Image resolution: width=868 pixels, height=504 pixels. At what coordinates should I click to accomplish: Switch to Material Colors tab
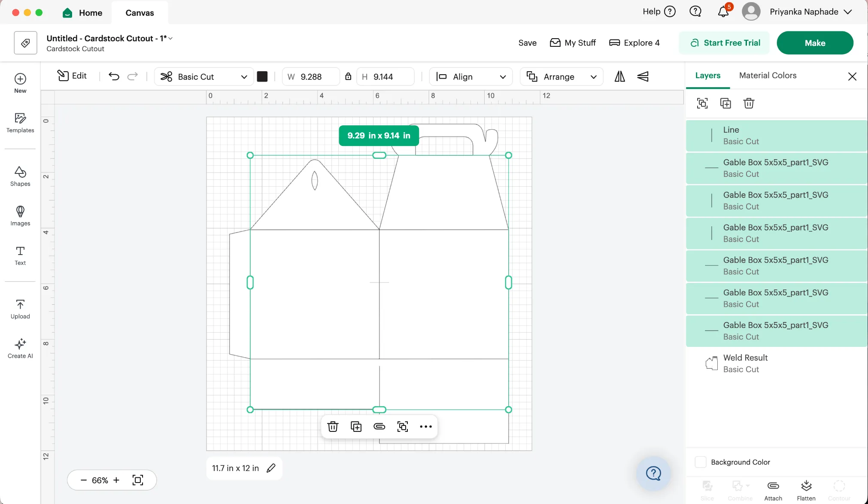coord(768,76)
